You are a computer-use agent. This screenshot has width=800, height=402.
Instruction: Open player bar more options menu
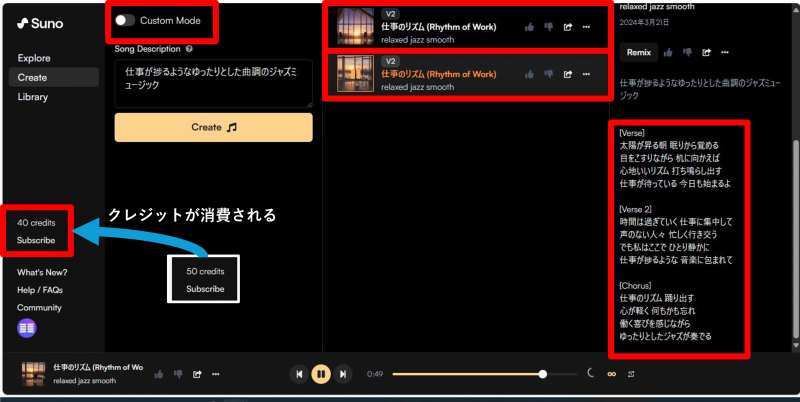click(216, 374)
